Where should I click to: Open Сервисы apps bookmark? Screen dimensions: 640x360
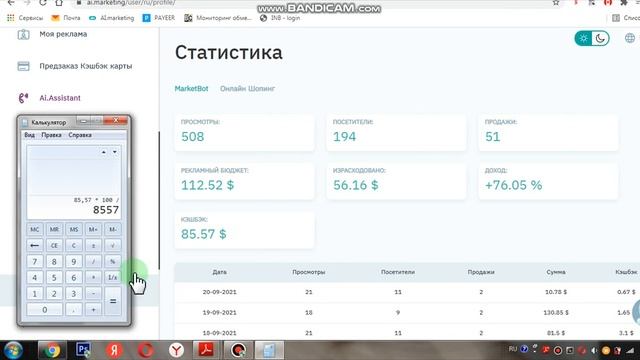pos(25,18)
